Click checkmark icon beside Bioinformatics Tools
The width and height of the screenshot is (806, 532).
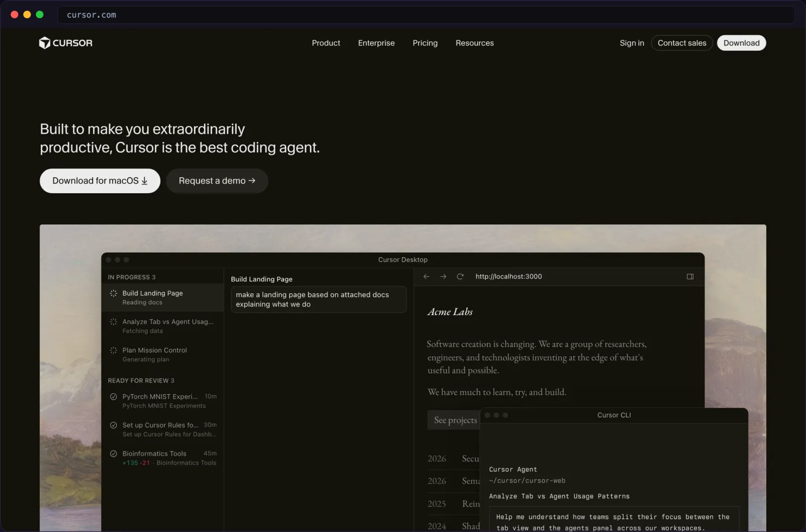point(113,453)
